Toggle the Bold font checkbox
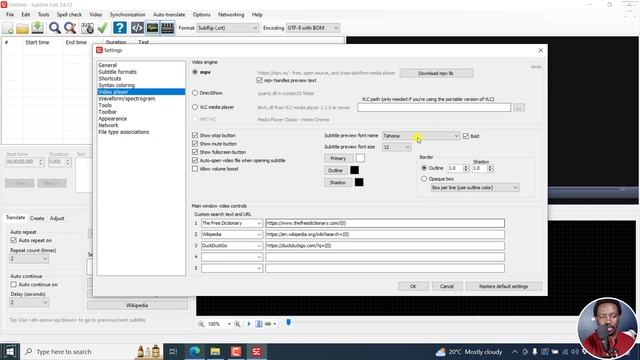The image size is (640, 360). point(466,136)
